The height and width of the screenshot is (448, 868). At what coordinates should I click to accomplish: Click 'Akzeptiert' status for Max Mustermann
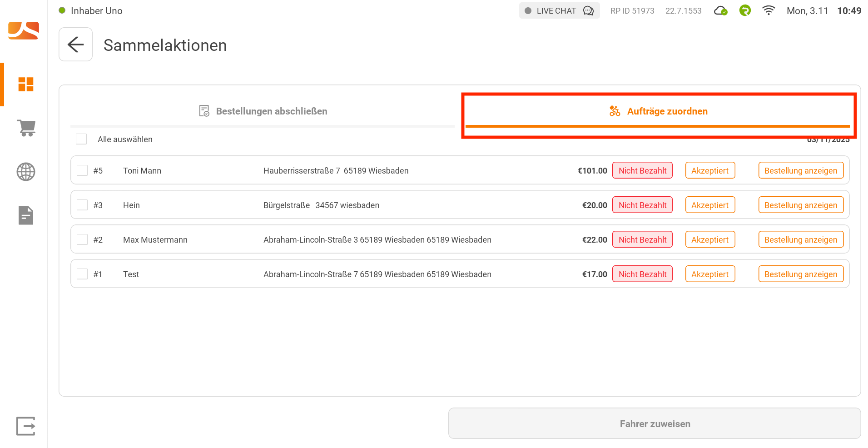click(x=709, y=239)
